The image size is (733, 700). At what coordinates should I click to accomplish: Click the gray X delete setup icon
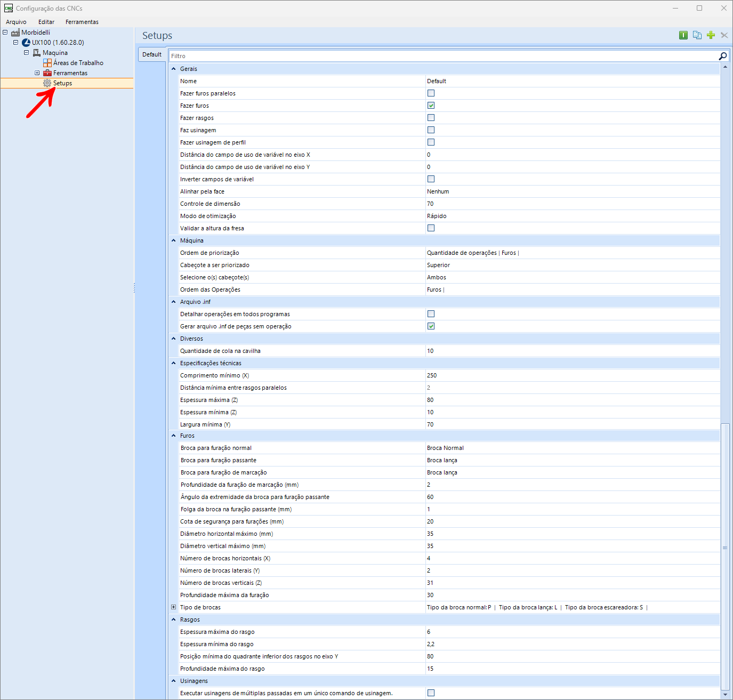(724, 35)
